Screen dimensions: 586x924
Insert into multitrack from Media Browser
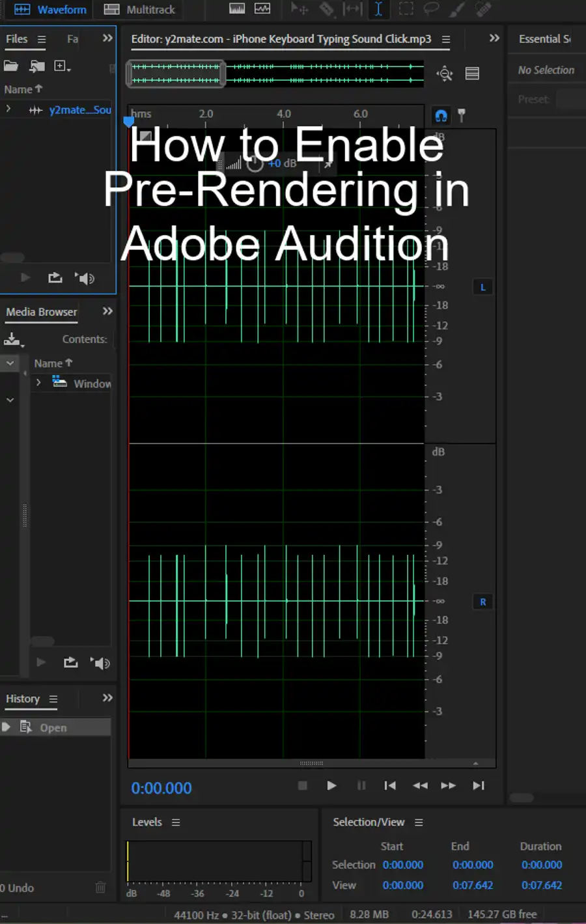pos(70,663)
